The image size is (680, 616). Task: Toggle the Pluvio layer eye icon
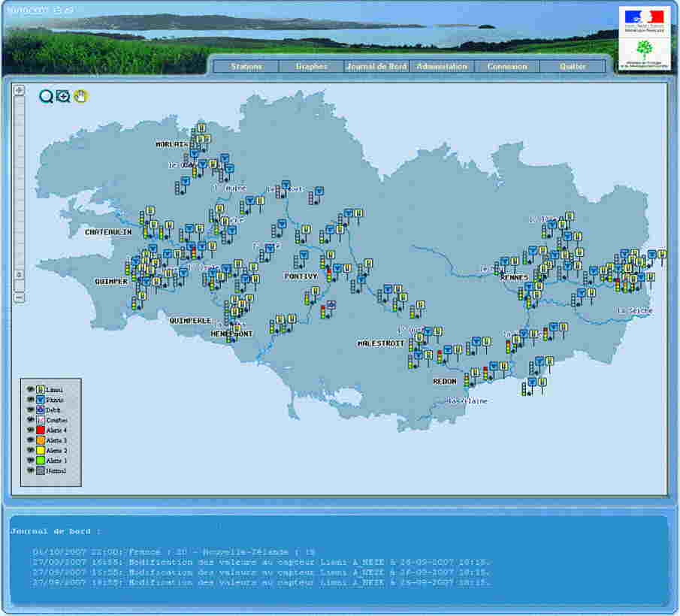pos(29,399)
